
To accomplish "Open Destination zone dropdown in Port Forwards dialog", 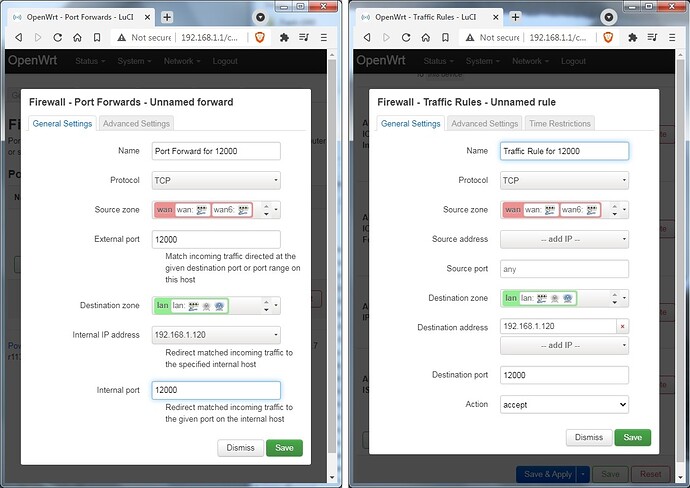I will point(276,305).
